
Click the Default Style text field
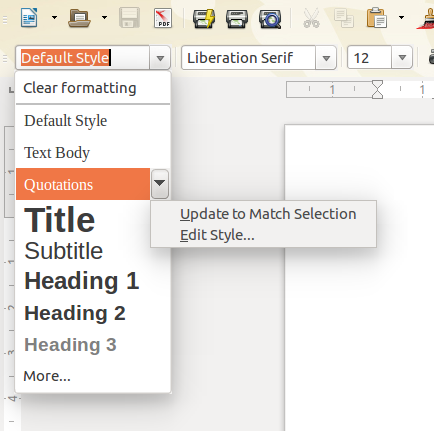click(x=82, y=58)
